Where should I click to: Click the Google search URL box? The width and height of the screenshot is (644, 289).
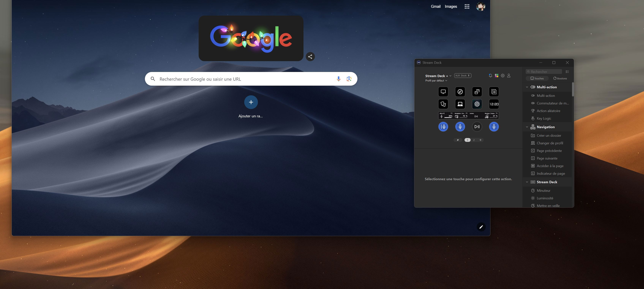[251, 79]
